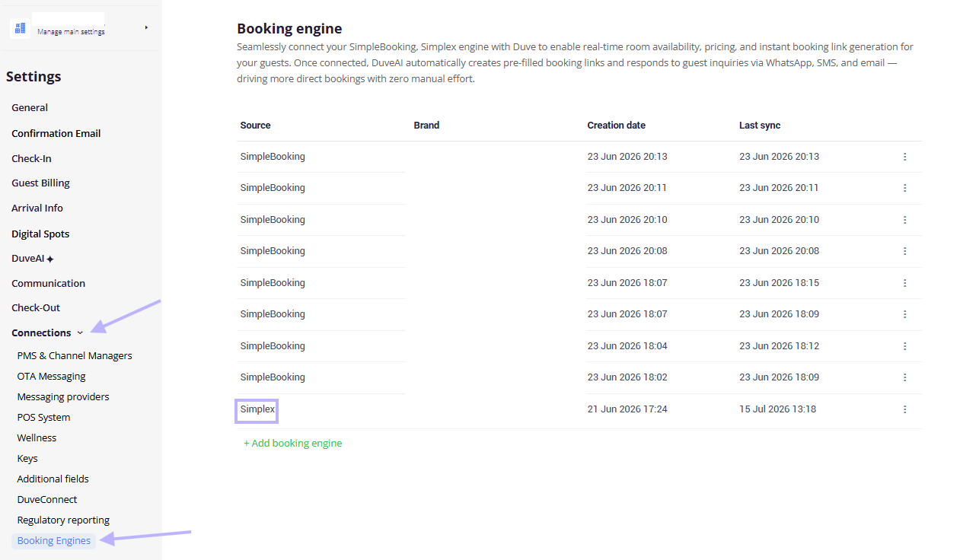Select Booking Engines in sidebar
The image size is (976, 560).
[54, 540]
